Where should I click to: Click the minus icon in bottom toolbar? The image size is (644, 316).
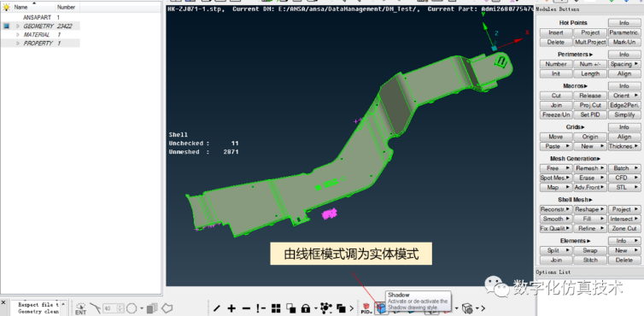[246, 308]
